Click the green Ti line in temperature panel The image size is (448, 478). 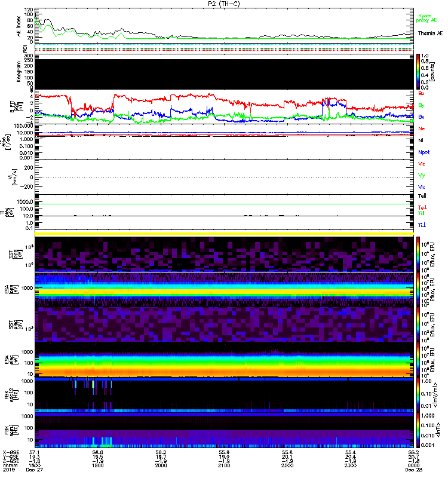[224, 204]
